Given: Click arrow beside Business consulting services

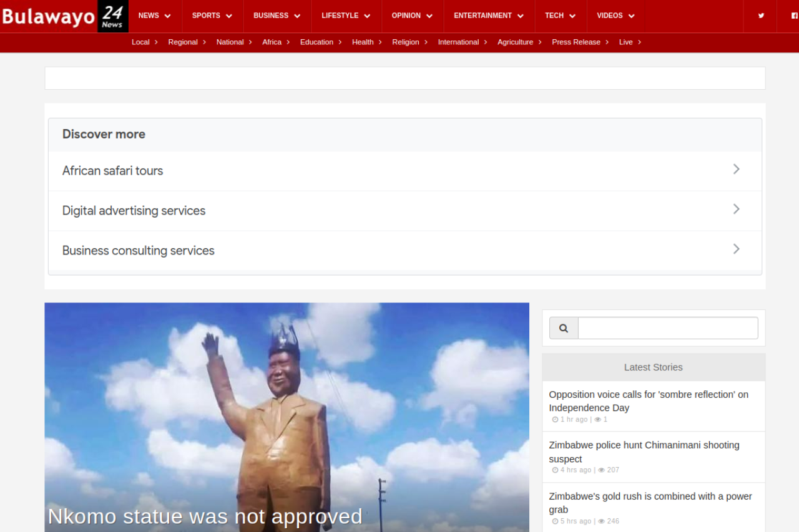Looking at the screenshot, I should 736,249.
